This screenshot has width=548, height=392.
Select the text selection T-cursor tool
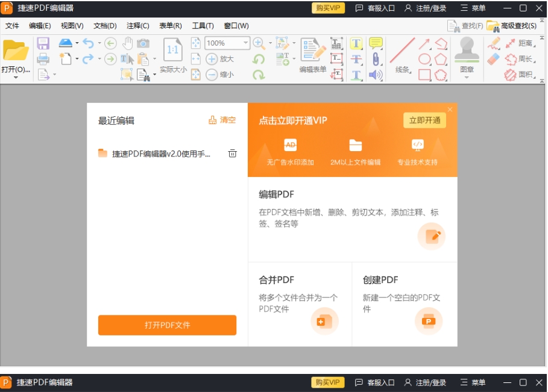[x=127, y=59]
